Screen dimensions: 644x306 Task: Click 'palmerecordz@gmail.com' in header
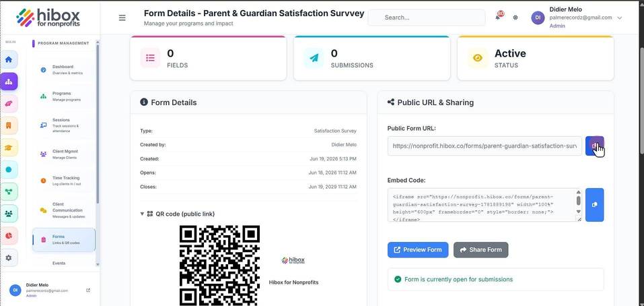click(581, 18)
